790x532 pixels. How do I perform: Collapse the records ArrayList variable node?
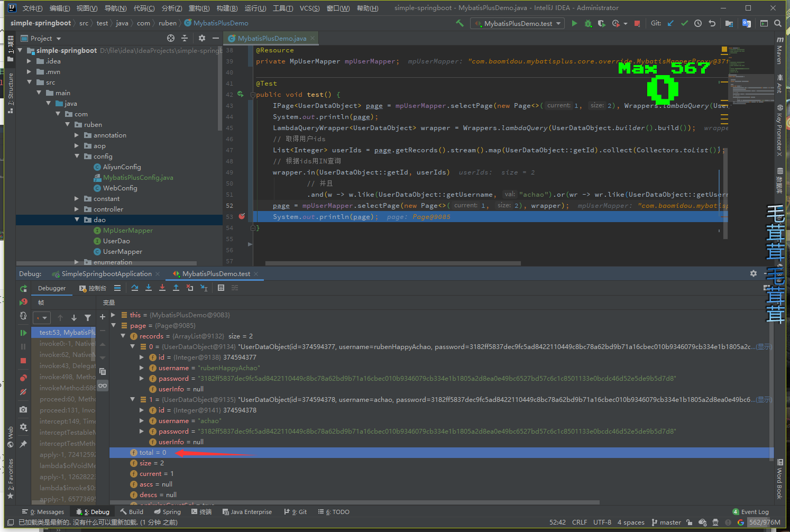(x=123, y=336)
